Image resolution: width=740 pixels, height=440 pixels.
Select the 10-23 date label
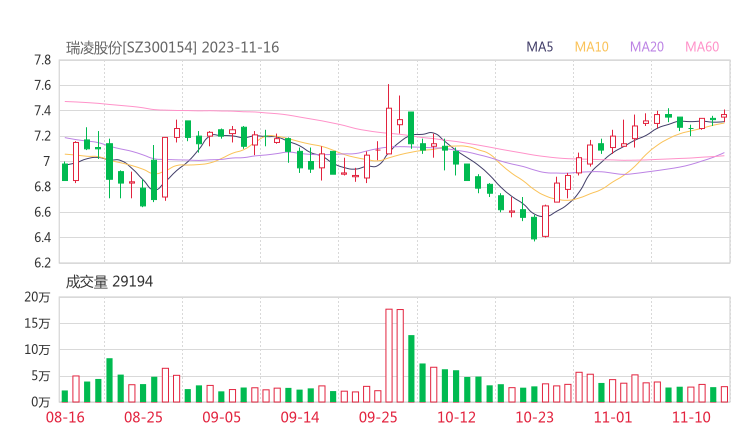(534, 417)
